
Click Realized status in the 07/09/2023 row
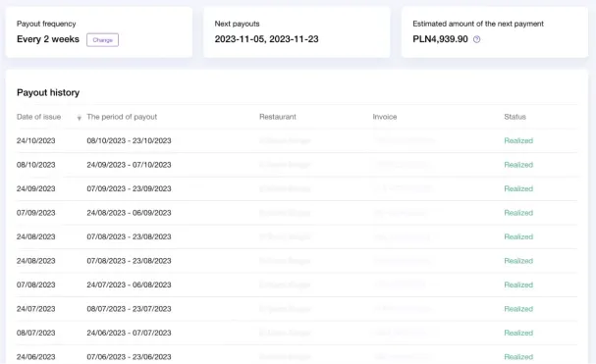click(x=518, y=213)
